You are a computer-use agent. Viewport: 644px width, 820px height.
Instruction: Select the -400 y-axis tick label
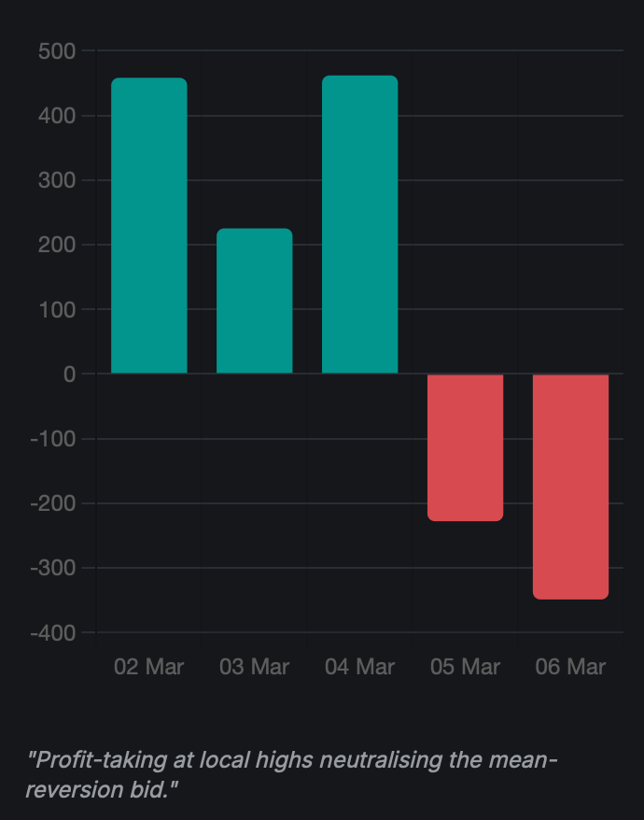pos(53,632)
